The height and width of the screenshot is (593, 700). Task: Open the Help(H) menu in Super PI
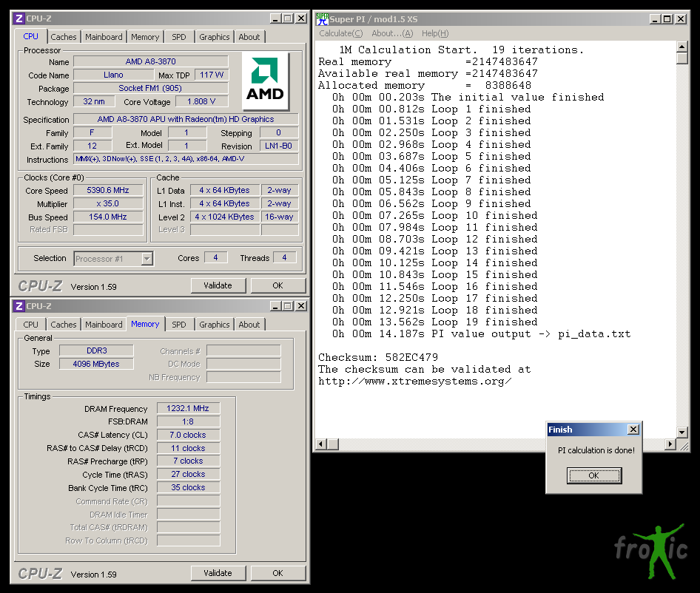(x=435, y=33)
